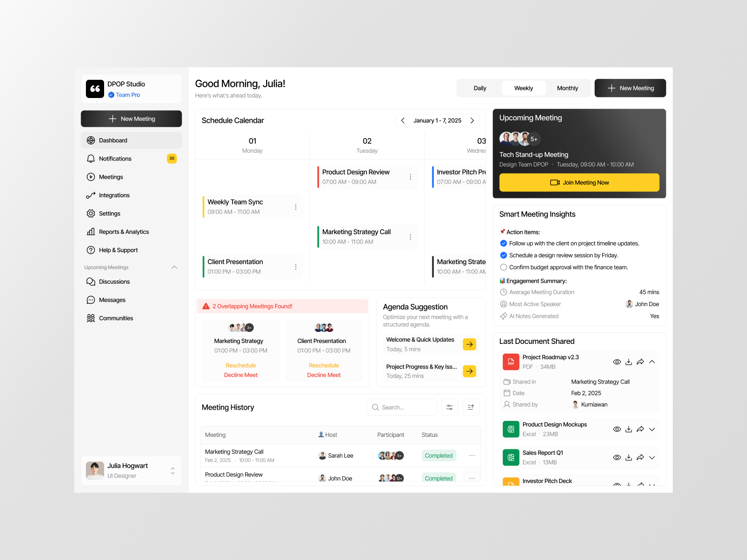This screenshot has height=560, width=747.
Task: Uncheck the Follow up with client action item
Action: (x=503, y=243)
